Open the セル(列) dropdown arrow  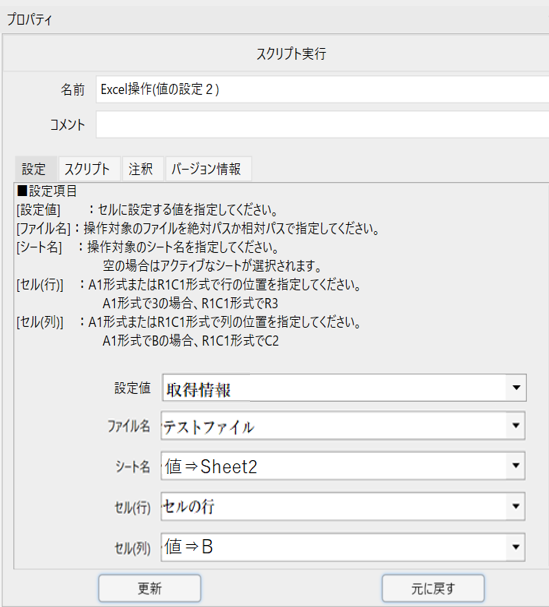(x=515, y=547)
